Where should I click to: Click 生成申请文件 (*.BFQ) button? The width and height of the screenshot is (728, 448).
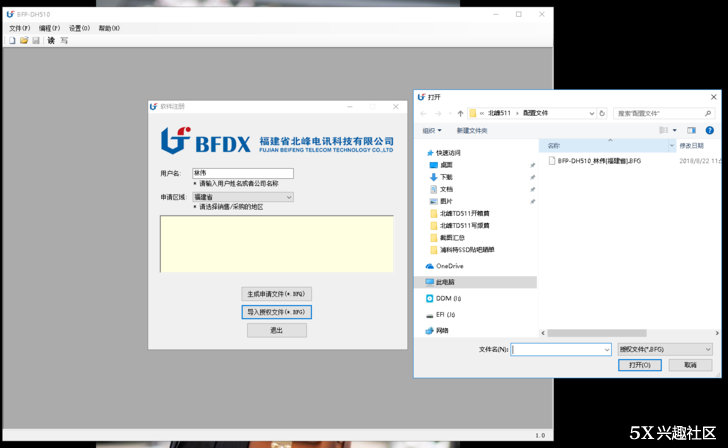[277, 294]
